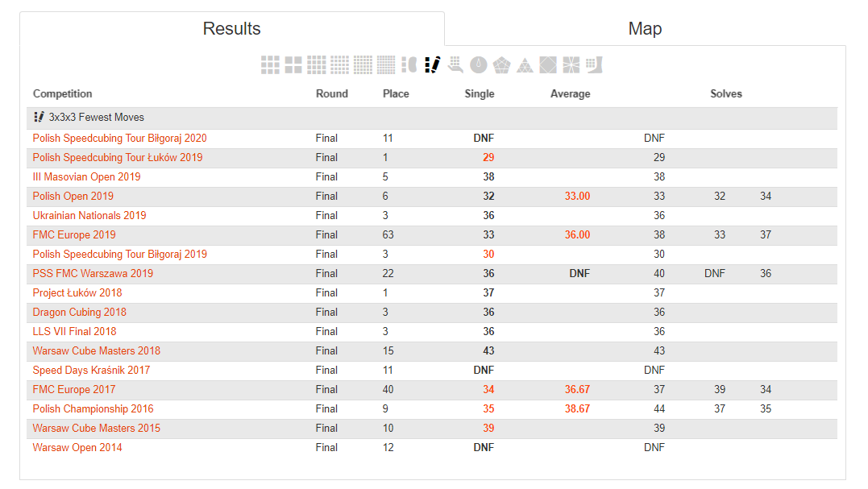Show 3x3x3 Blindfolded event results
This screenshot has height=489, width=868.
(x=409, y=64)
